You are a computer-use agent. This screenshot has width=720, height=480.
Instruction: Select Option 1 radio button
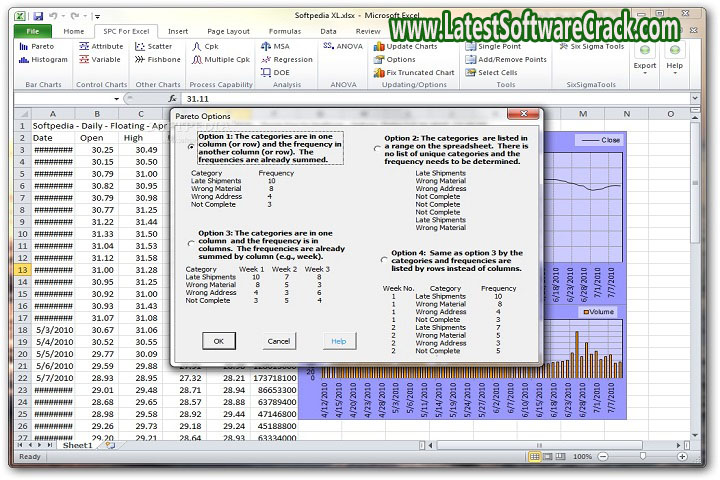coord(191,147)
